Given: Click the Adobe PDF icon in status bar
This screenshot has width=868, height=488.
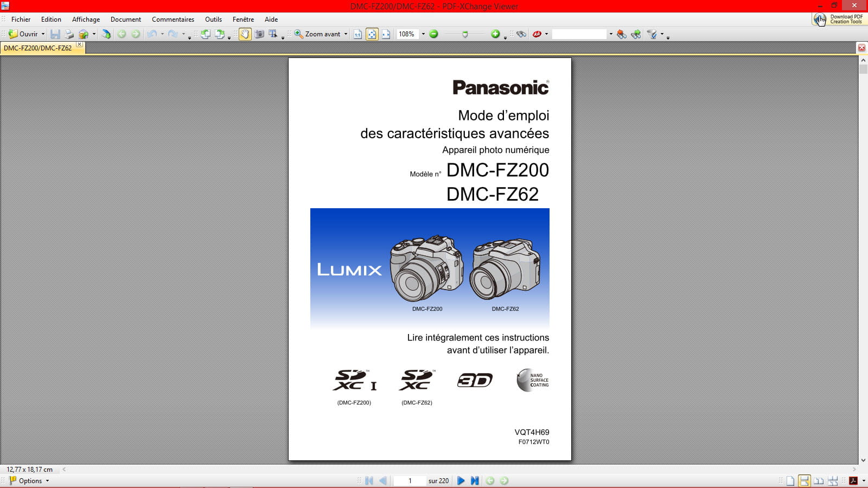Looking at the screenshot, I should pyautogui.click(x=853, y=480).
